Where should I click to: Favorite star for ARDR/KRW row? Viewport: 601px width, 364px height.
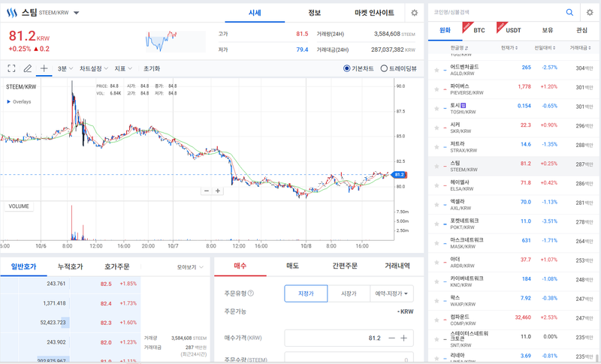click(x=436, y=262)
